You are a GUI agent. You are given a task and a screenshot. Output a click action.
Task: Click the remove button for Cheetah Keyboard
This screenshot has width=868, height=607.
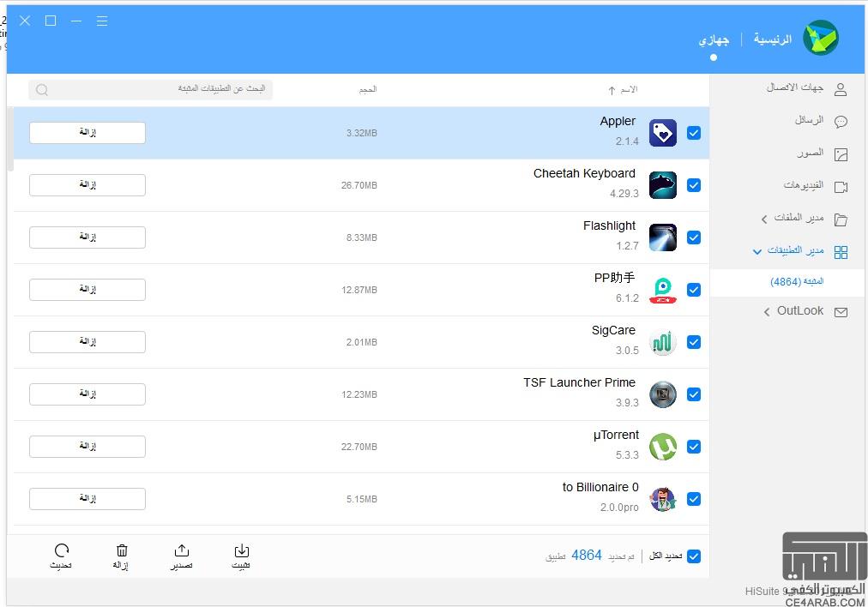click(87, 185)
